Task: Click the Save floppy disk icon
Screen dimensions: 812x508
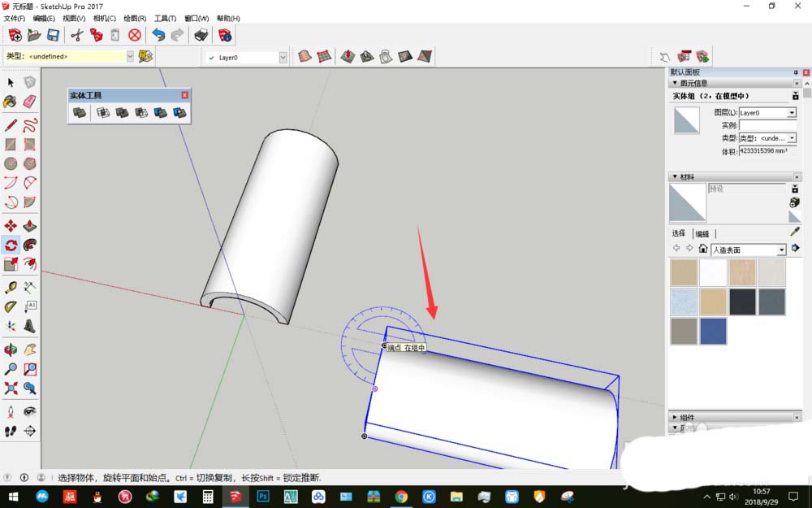Action: pos(53,35)
